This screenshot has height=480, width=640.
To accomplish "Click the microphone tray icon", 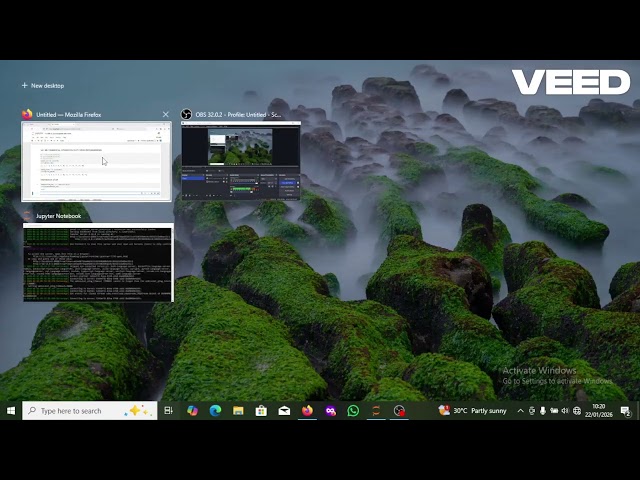I will click(542, 411).
